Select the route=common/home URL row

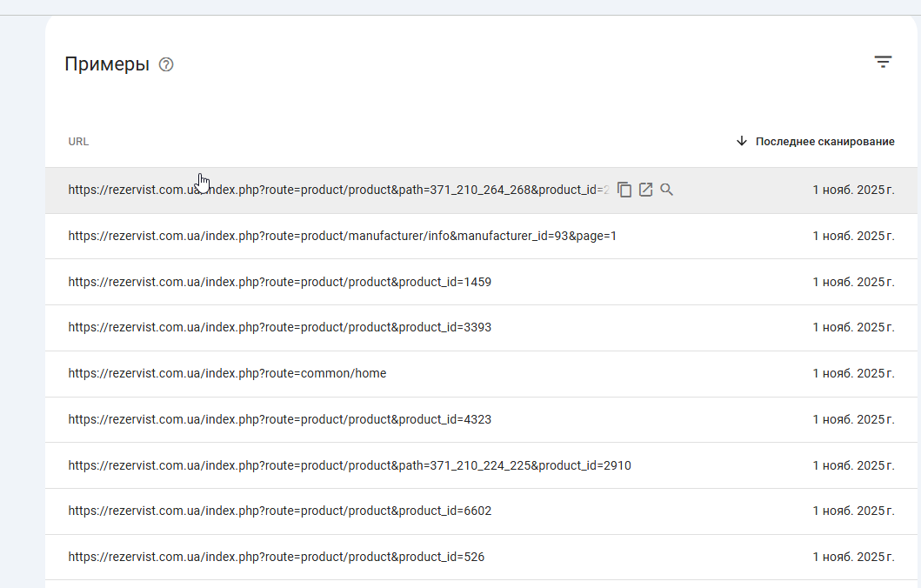pos(227,373)
